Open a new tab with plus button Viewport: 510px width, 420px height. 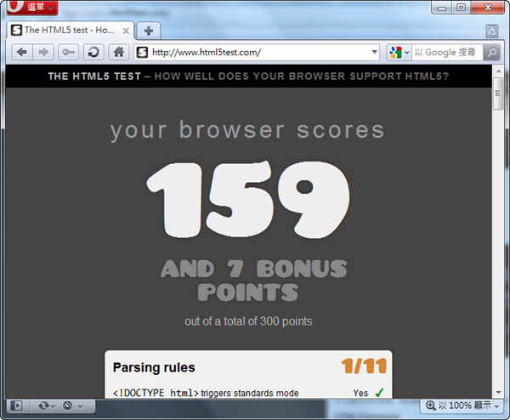point(149,31)
